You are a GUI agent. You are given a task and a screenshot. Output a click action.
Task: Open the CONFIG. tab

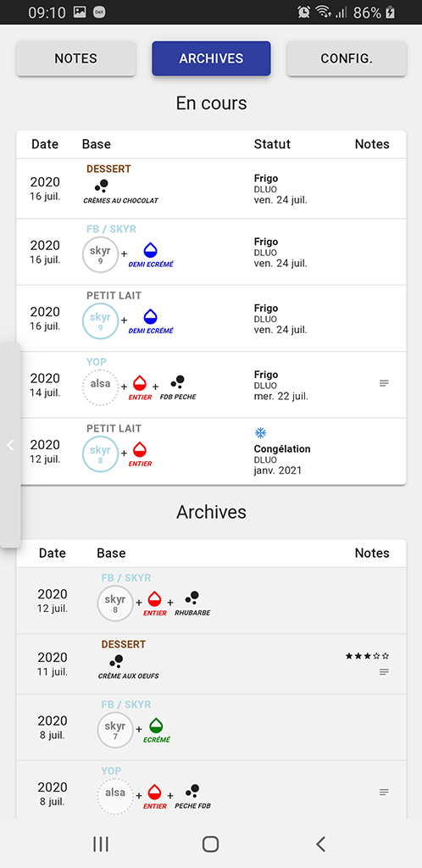[x=347, y=58]
